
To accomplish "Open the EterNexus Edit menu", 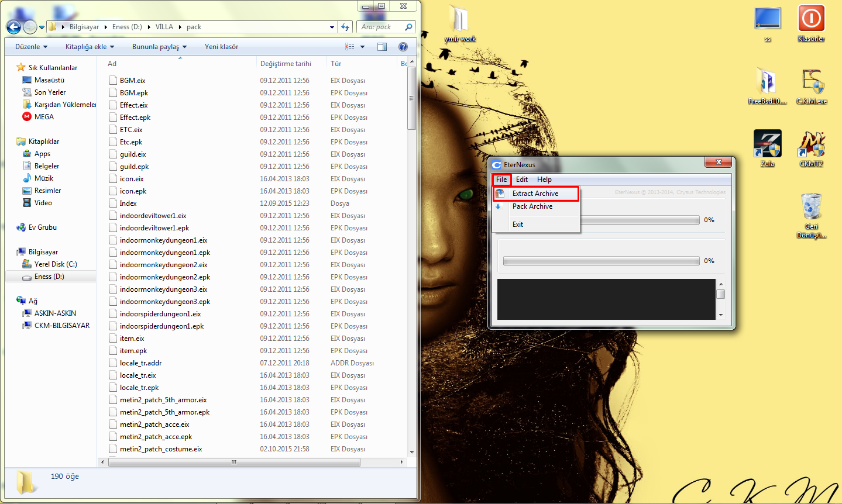I will [x=522, y=179].
